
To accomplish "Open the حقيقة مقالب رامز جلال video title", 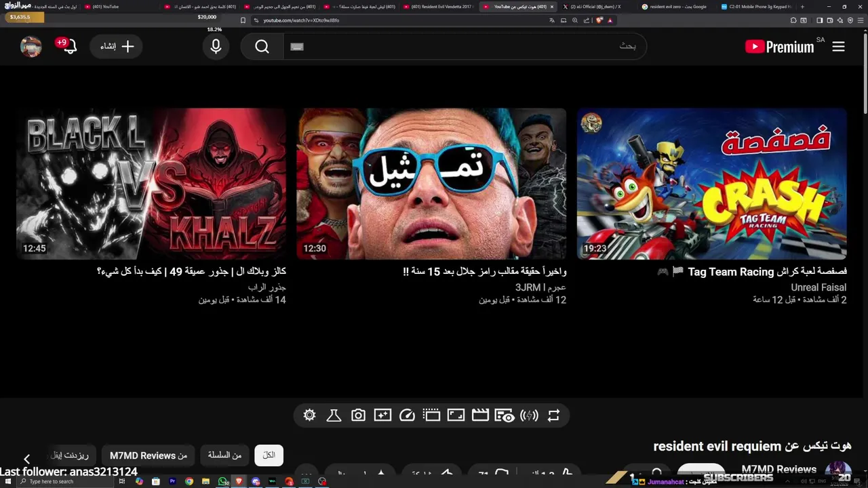I will (x=484, y=272).
